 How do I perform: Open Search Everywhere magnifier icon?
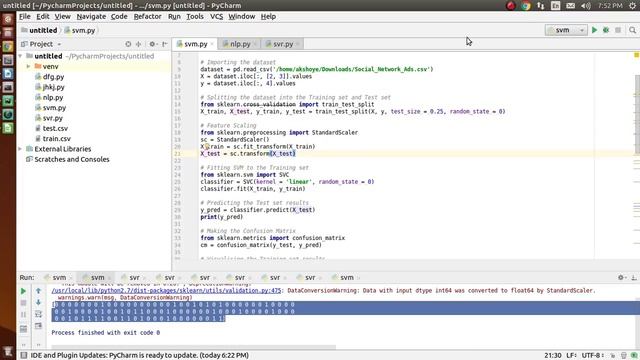click(x=632, y=30)
